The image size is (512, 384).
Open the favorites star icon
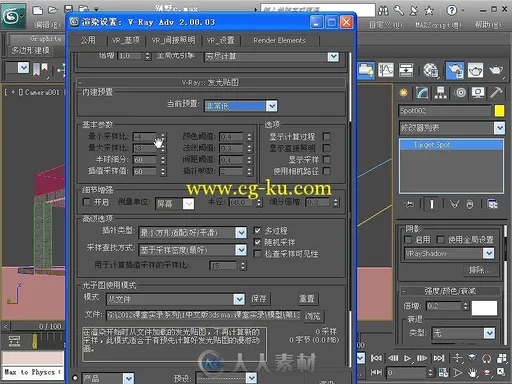click(x=429, y=11)
